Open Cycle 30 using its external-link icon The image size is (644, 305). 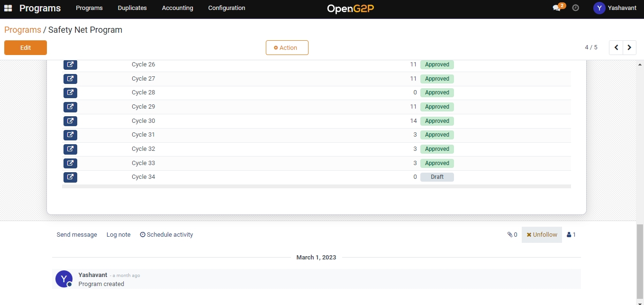pyautogui.click(x=70, y=121)
